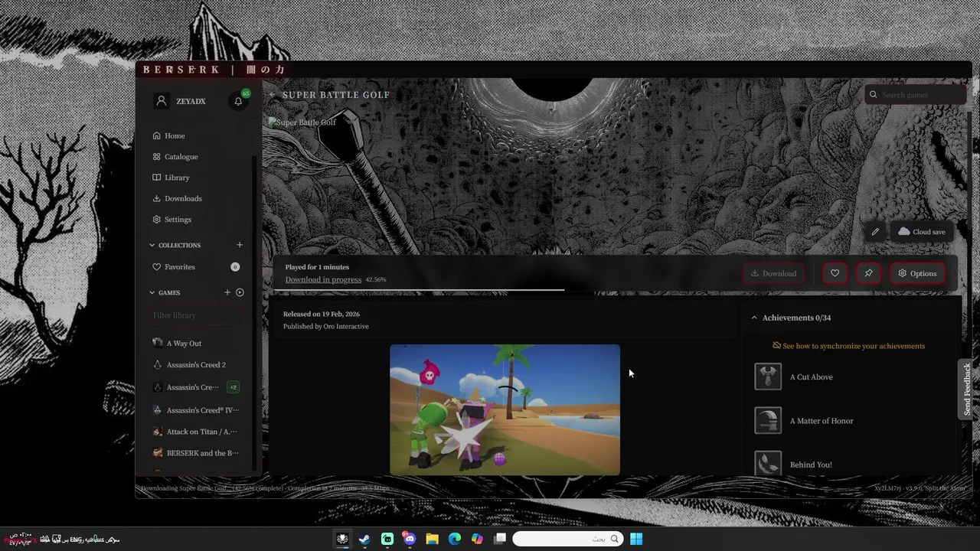Image resolution: width=980 pixels, height=551 pixels.
Task: Open the gameplay screenshot thumbnail
Action: point(505,409)
